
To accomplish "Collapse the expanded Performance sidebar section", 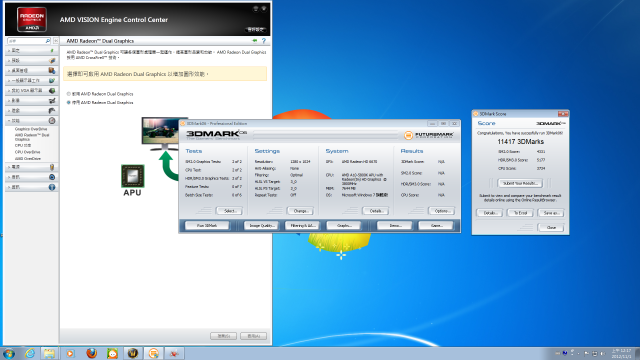I will pyautogui.click(x=31, y=121).
